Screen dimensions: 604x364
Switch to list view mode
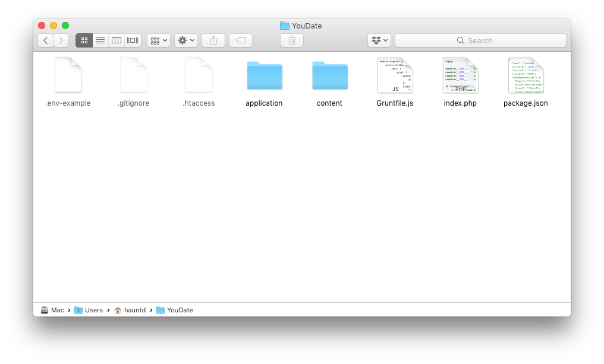(x=100, y=40)
